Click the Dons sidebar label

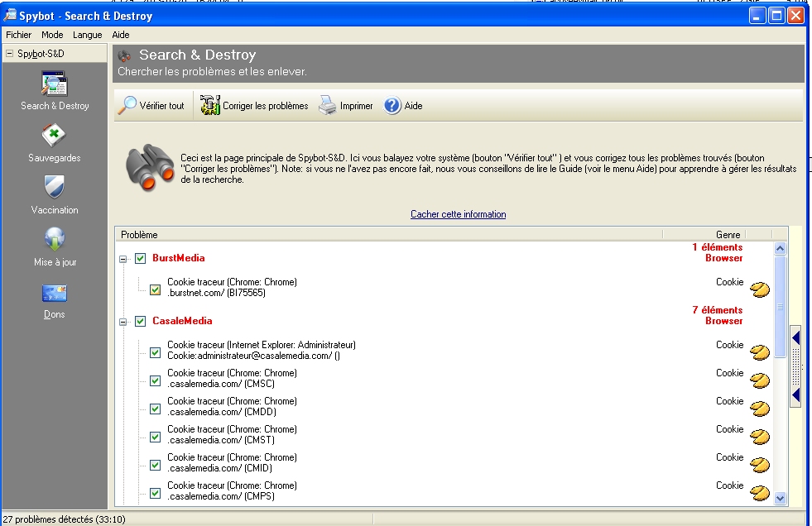pyautogui.click(x=55, y=314)
